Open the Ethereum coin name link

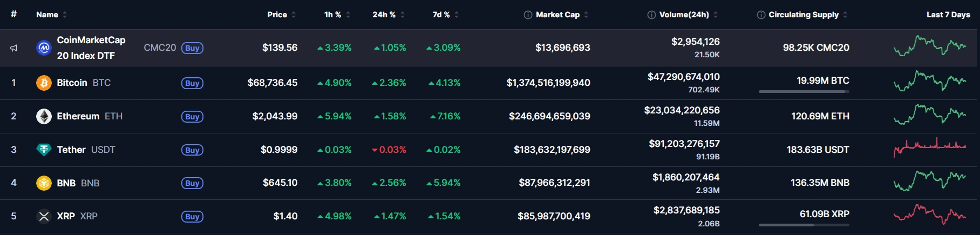click(78, 116)
